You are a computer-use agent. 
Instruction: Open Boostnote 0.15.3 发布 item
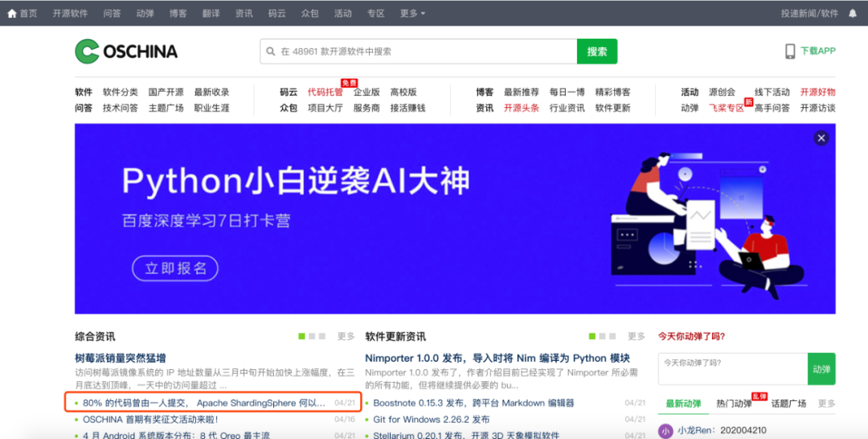pos(473,403)
